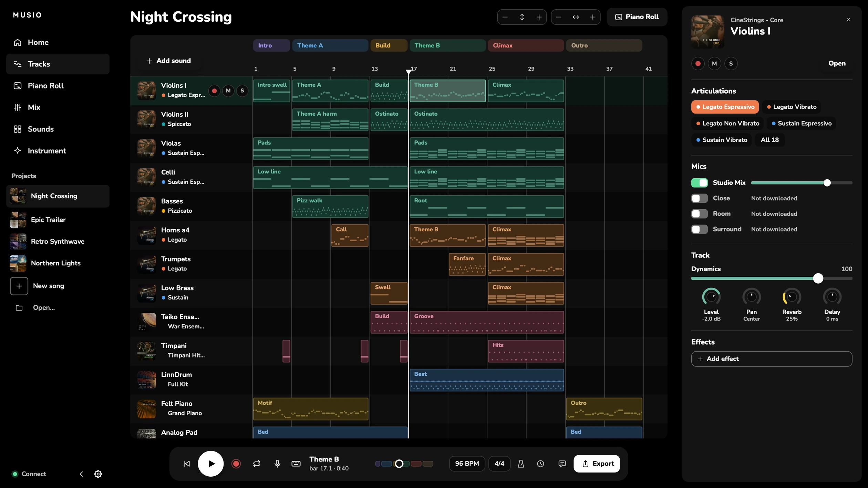This screenshot has height=488, width=868.
Task: Close the Violins I instrument panel
Action: pos(848,20)
